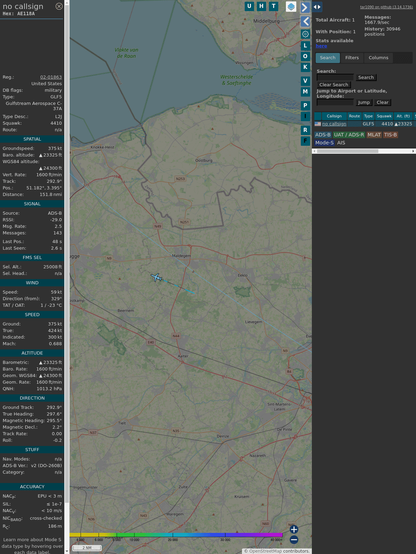416x554 pixels.
Task: Toggle the I map button
Action: [x=305, y=116]
